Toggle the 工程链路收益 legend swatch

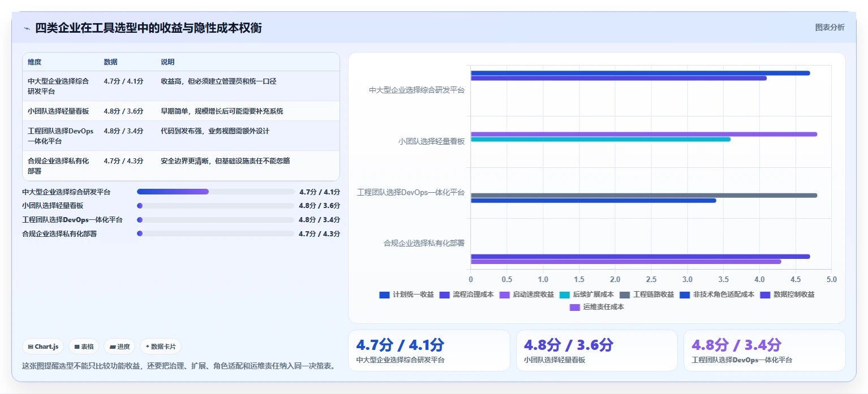[625, 295]
